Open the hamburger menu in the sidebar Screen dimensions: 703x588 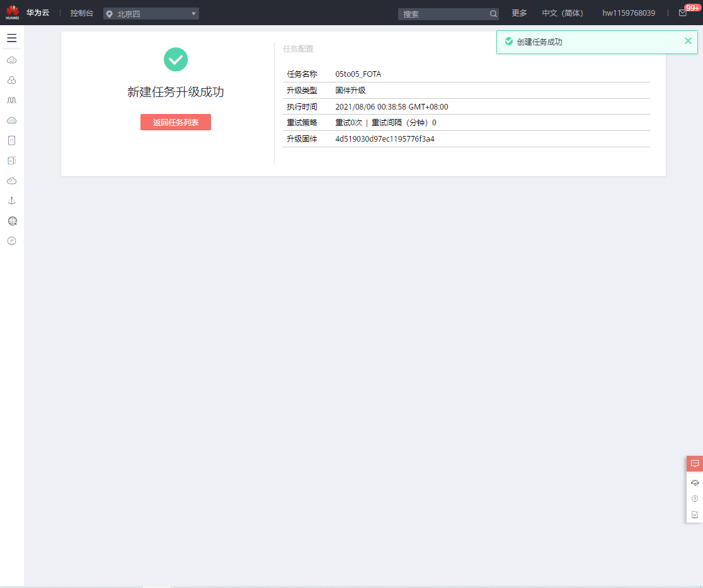point(12,38)
